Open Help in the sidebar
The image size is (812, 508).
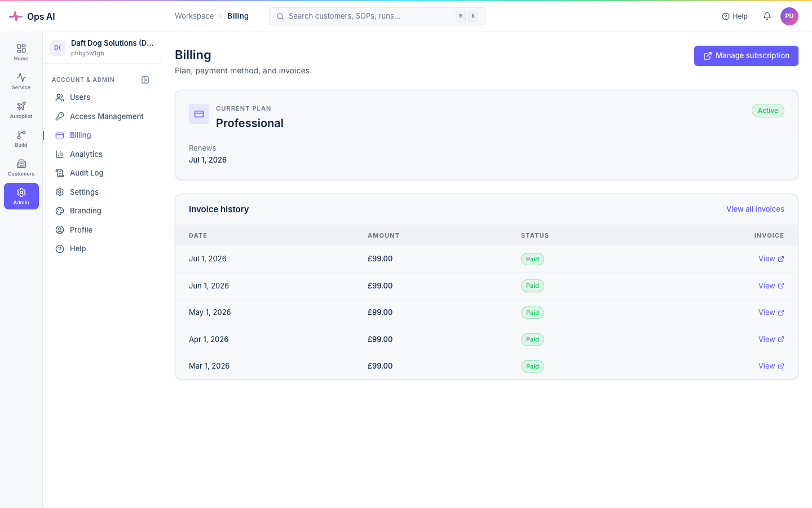pos(101,249)
